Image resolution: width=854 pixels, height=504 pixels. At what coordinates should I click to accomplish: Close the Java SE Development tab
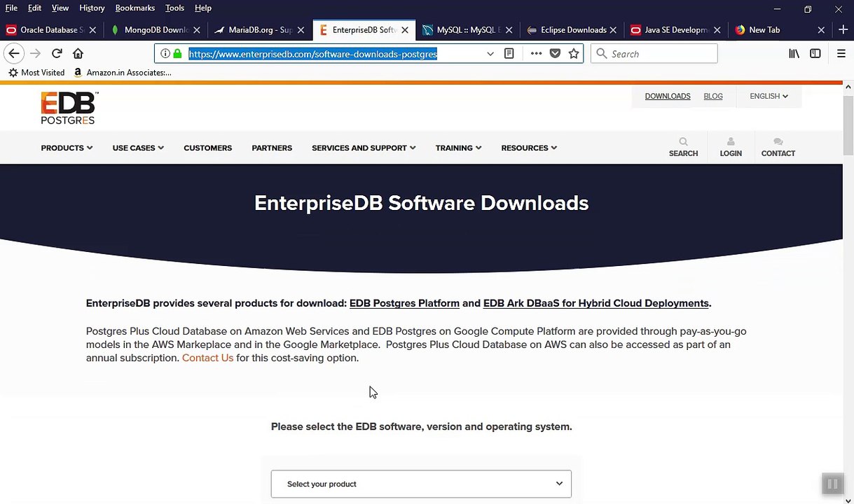tap(717, 30)
